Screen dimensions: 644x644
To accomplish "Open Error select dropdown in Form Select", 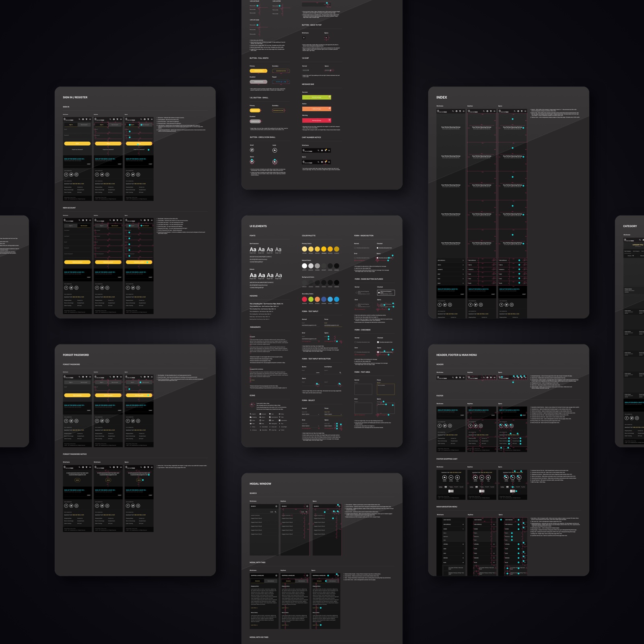I will tap(311, 426).
